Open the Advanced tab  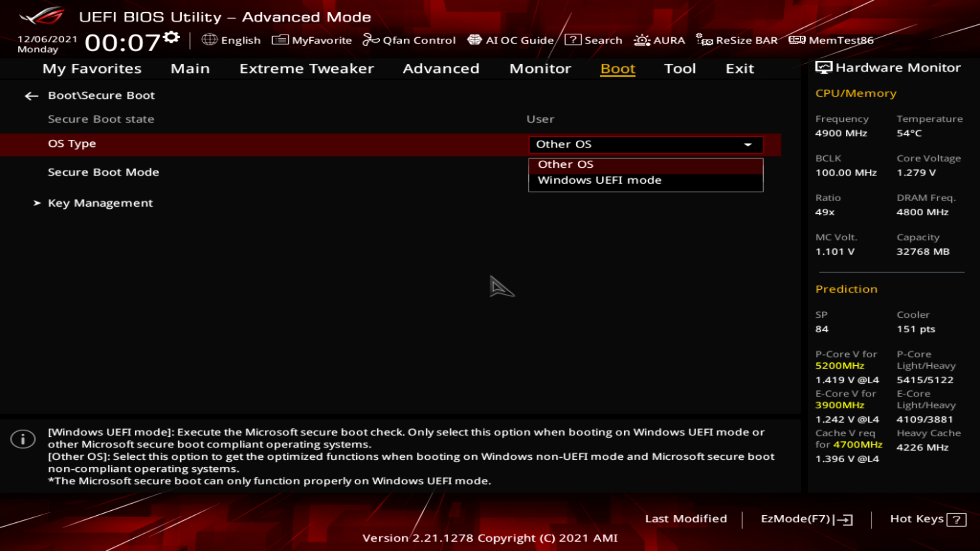(x=441, y=68)
